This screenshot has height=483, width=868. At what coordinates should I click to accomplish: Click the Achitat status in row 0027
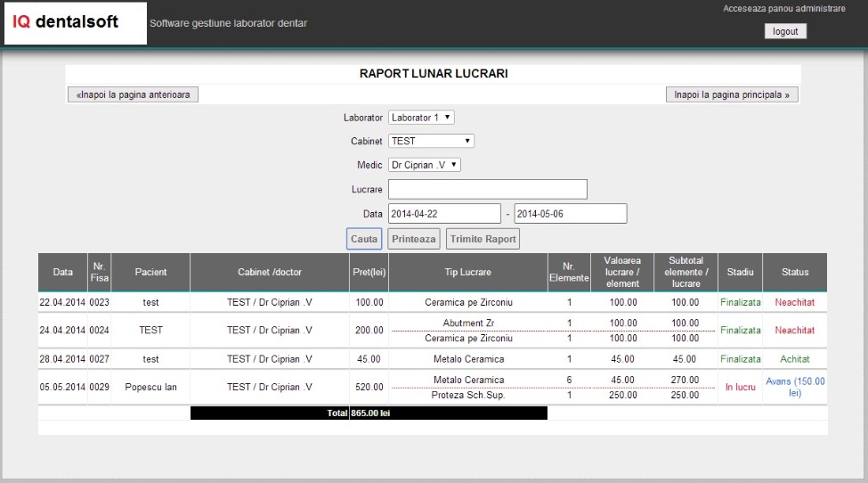(795, 359)
